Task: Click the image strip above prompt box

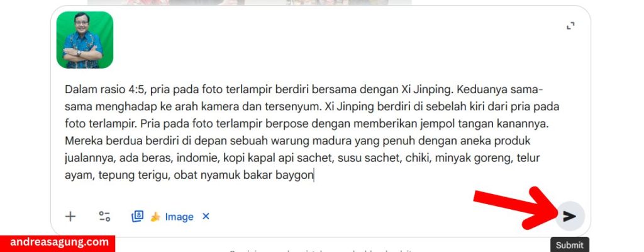Action: (x=249, y=3)
